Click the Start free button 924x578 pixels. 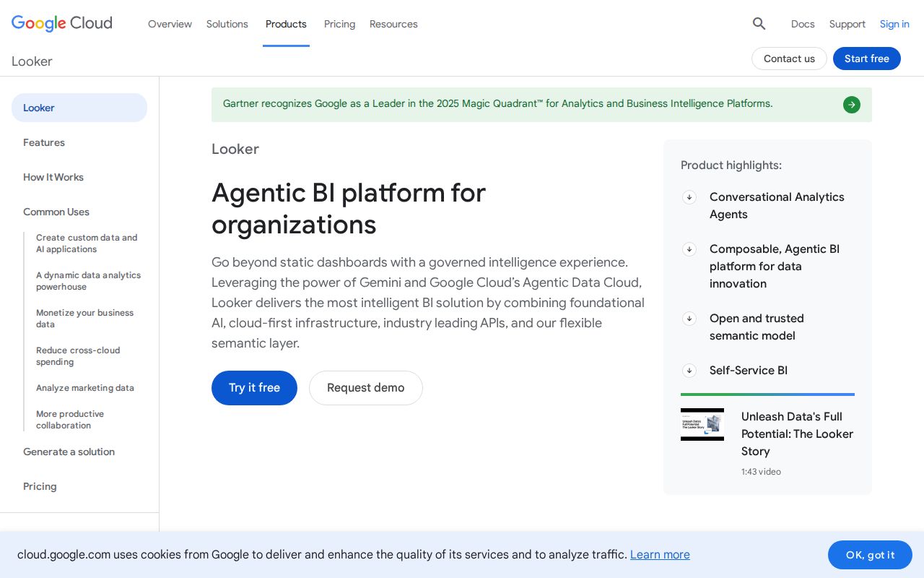point(867,59)
